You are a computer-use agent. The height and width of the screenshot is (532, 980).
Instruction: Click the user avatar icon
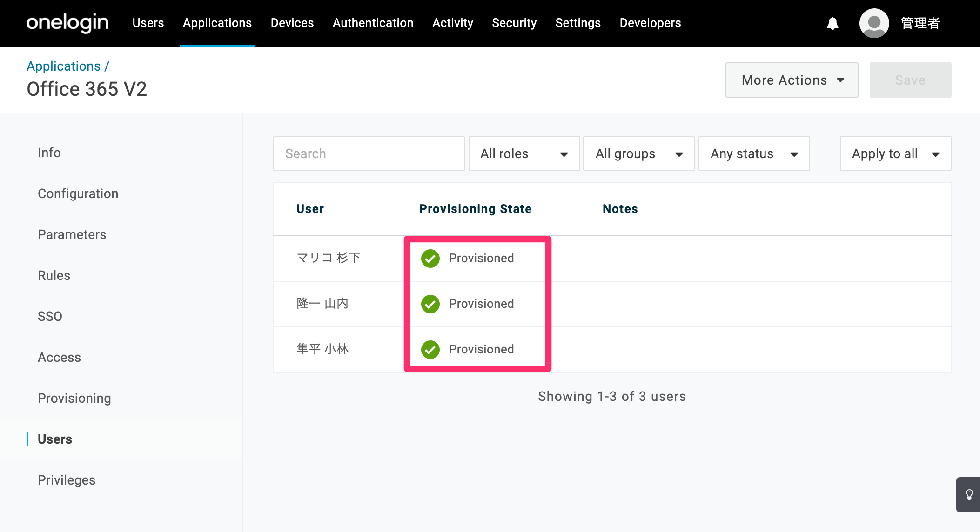[x=874, y=23]
